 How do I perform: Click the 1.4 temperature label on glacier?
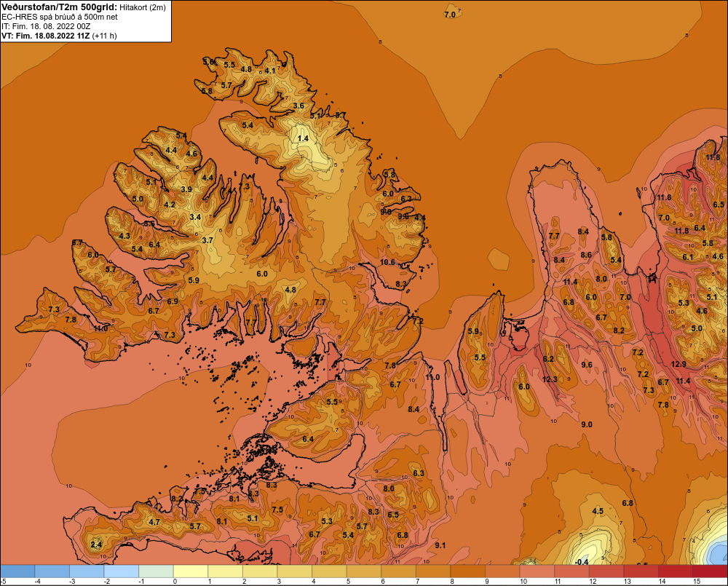click(x=303, y=138)
